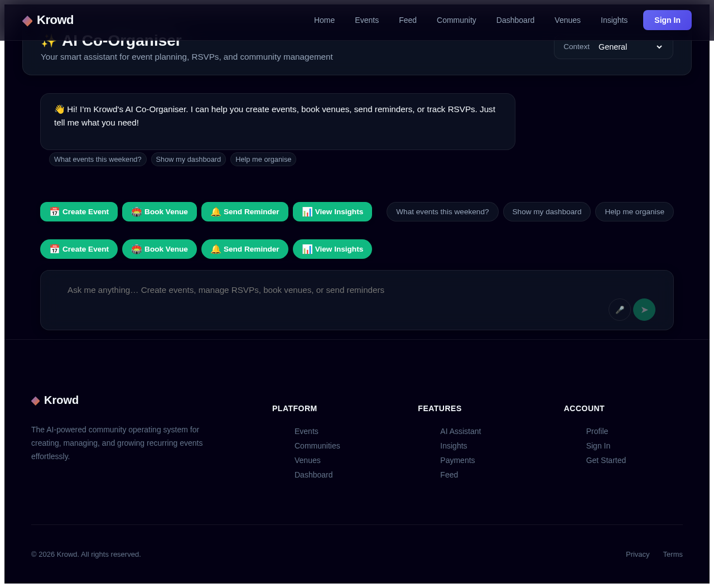Open Home in the top navigation

[x=324, y=20]
